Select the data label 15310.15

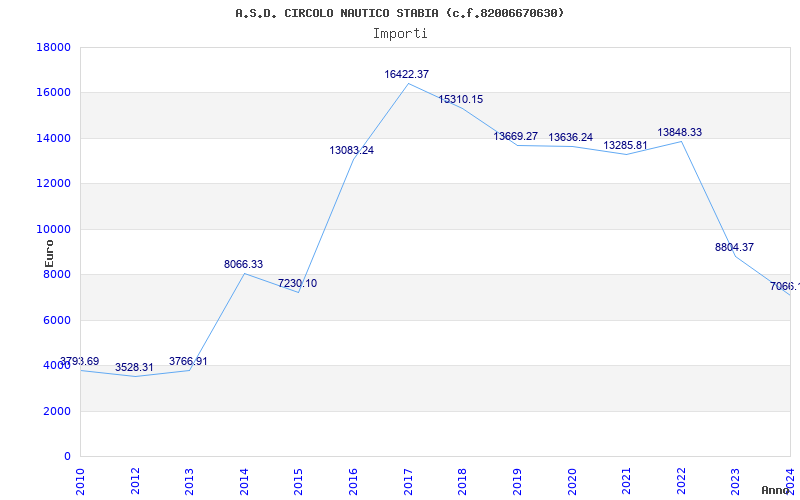(461, 99)
